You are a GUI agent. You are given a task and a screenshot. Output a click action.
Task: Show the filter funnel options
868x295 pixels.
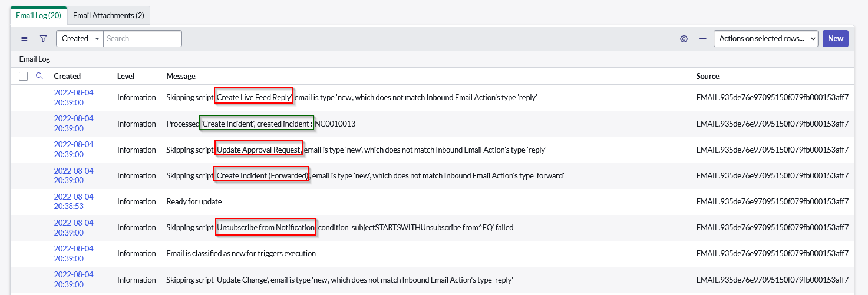tap(43, 39)
